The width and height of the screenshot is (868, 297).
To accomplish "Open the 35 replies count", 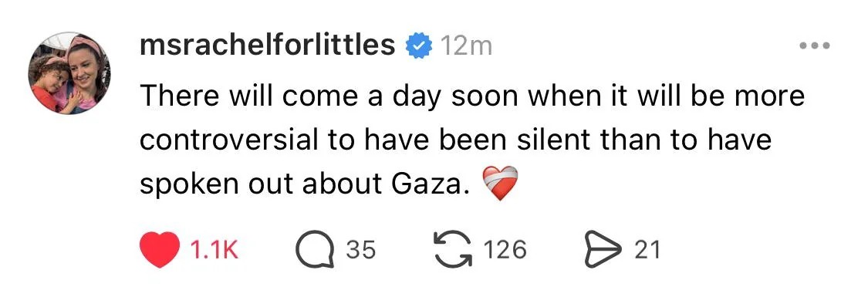I will coord(361,251).
